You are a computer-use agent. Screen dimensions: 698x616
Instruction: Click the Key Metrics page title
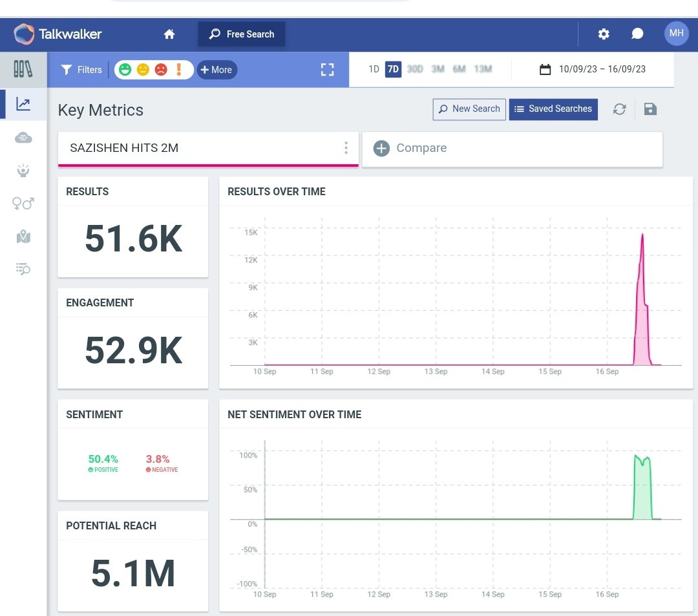pos(101,111)
